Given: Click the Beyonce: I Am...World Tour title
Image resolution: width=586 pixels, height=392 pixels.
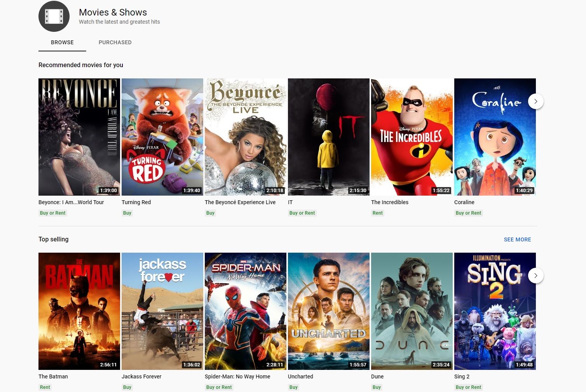Looking at the screenshot, I should (x=71, y=202).
